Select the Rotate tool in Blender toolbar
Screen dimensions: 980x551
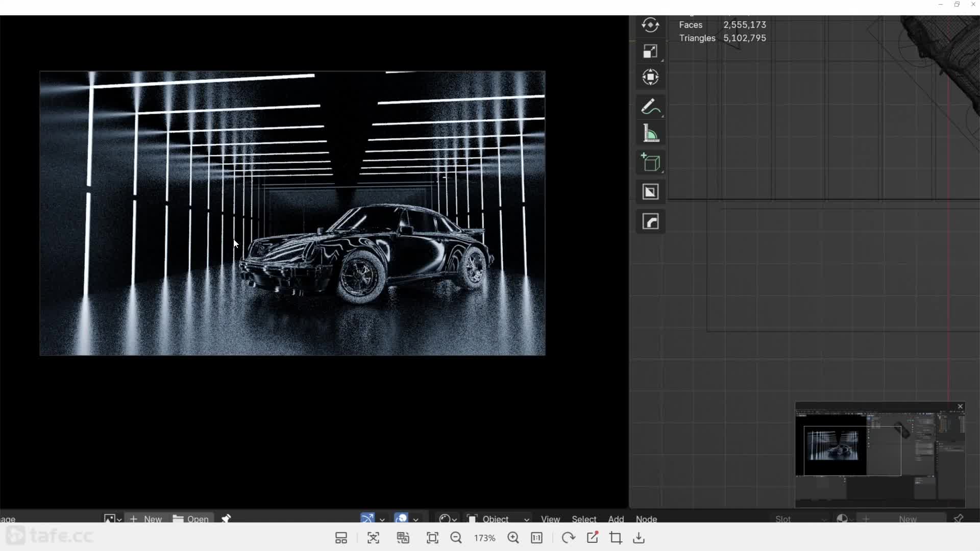coord(650,25)
